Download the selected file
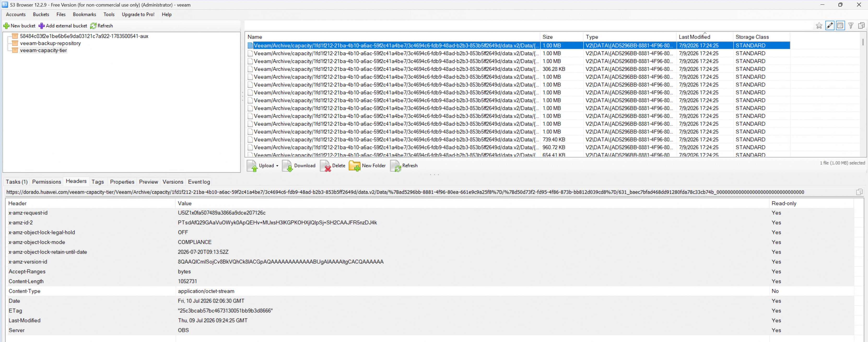The height and width of the screenshot is (342, 868). point(299,166)
